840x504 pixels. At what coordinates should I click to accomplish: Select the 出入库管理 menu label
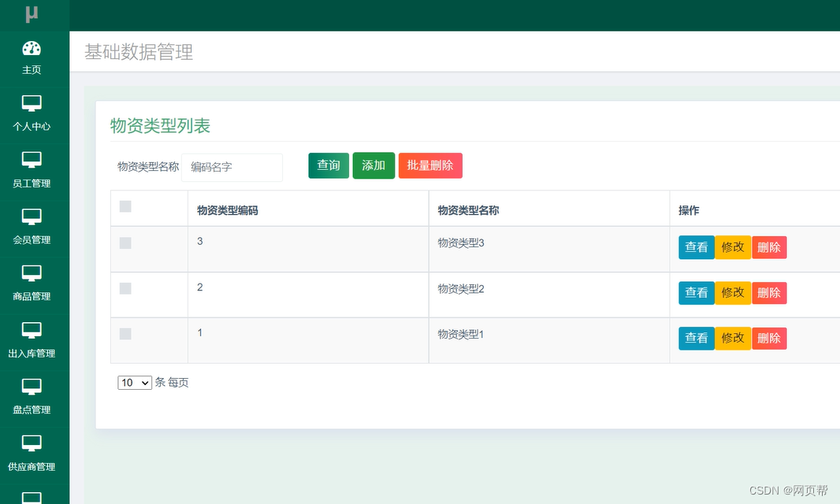(32, 354)
